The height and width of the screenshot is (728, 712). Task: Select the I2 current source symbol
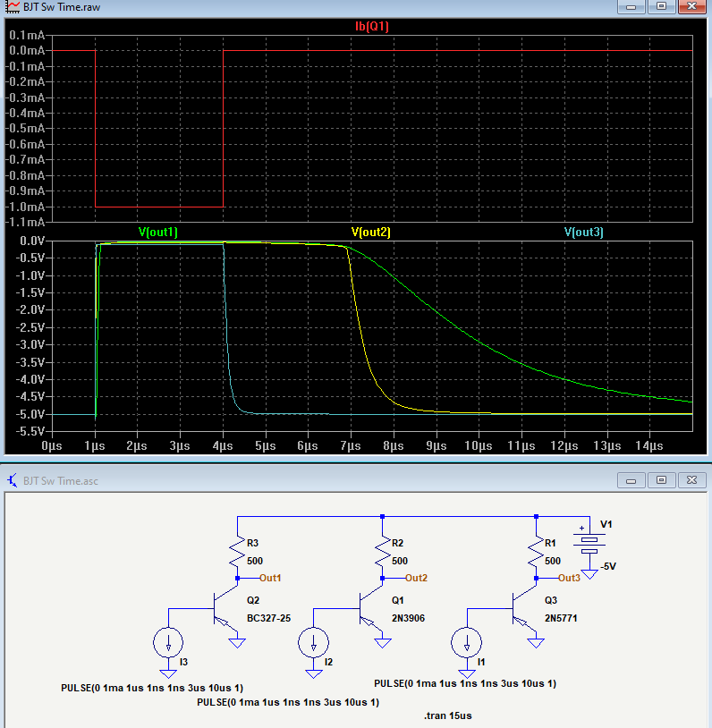coord(313,642)
